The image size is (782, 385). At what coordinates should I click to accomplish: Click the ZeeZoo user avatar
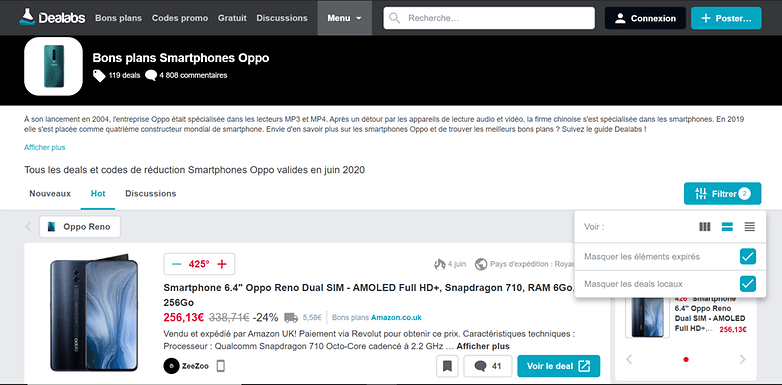(171, 366)
